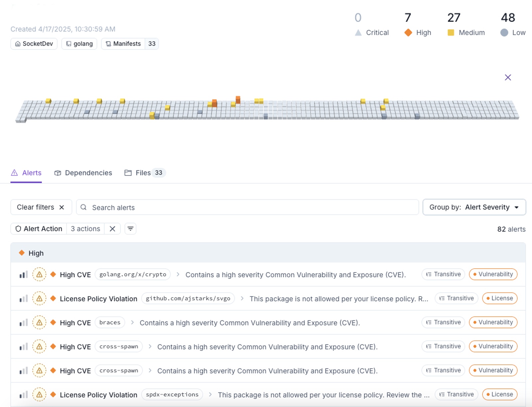Filter by Medium severity count

466,24
